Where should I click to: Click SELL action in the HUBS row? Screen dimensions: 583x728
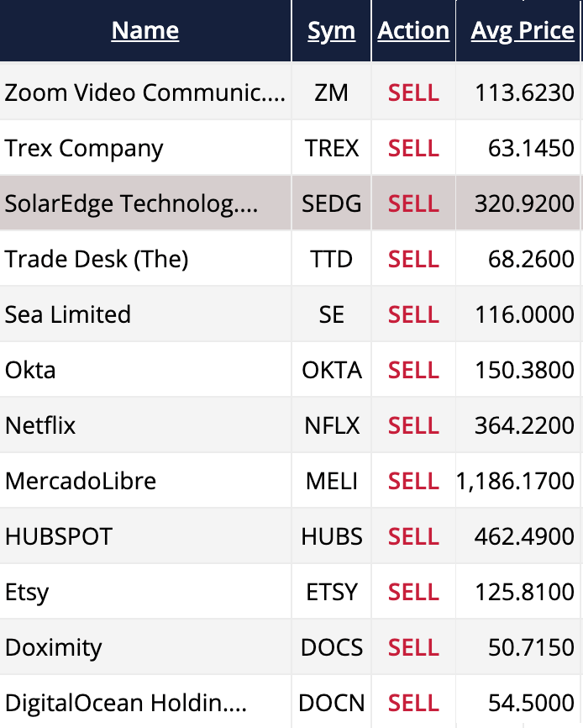pos(413,536)
